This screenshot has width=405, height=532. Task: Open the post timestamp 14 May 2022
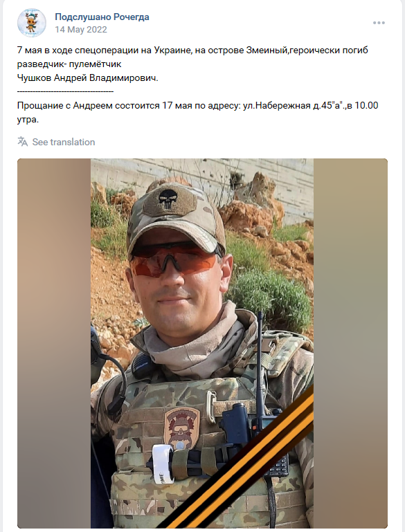pyautogui.click(x=81, y=30)
